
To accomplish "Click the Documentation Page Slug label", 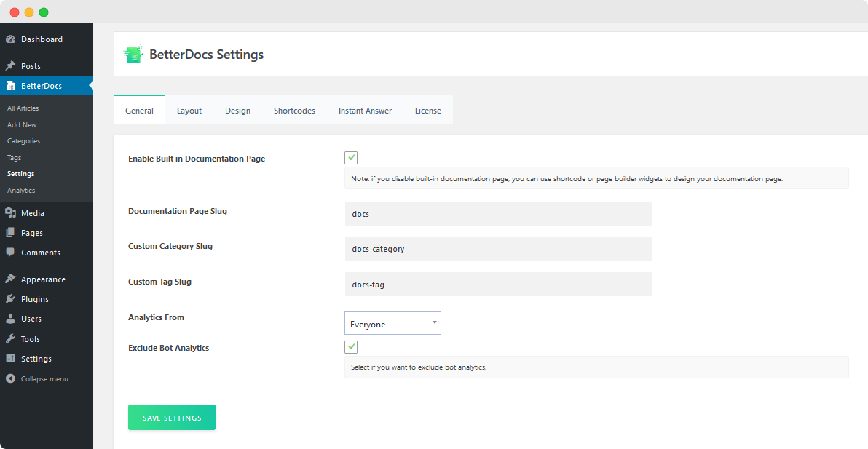I will pyautogui.click(x=177, y=211).
